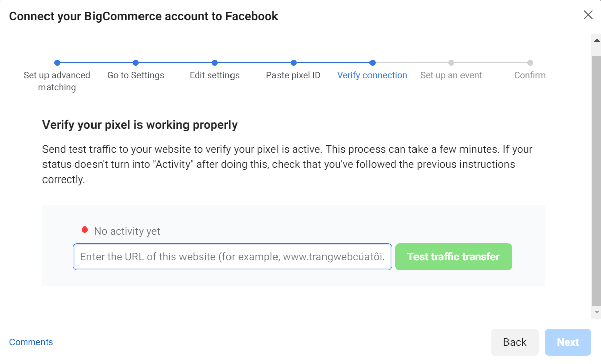Click the Edit settings step dot

pyautogui.click(x=215, y=63)
